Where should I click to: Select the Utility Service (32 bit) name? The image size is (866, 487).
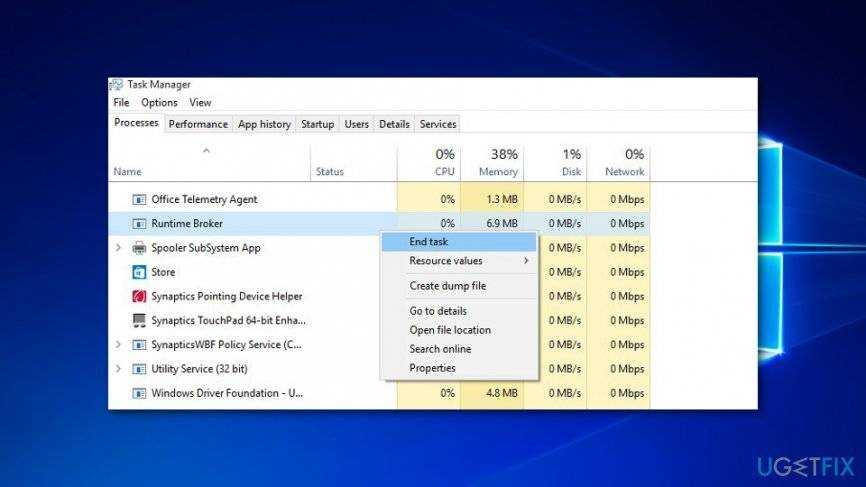(199, 369)
